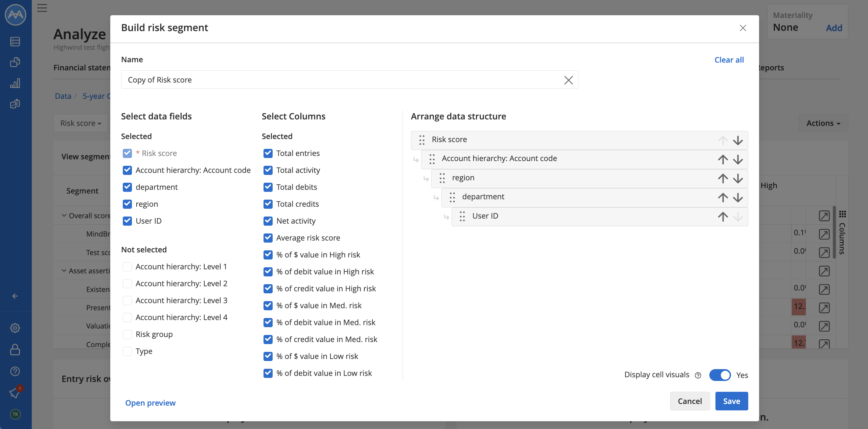This screenshot has height=429, width=868.
Task: Move region down in data structure
Action: tap(738, 178)
